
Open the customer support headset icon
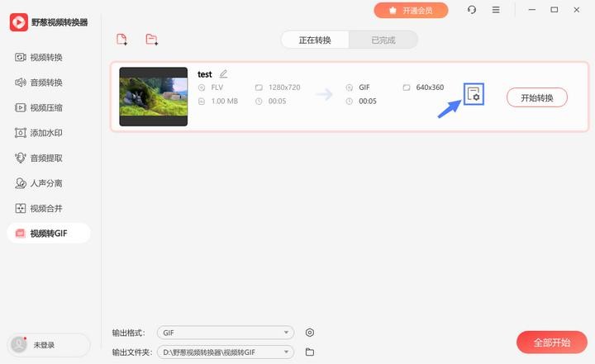tap(472, 10)
